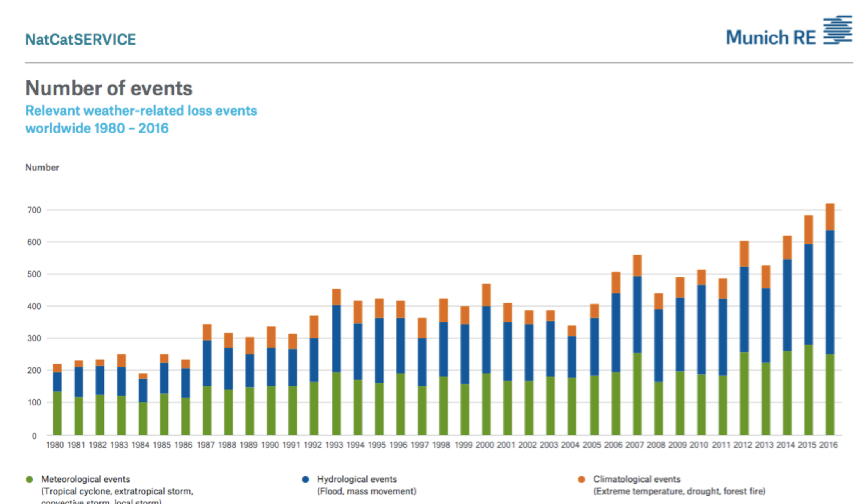Click the blue Hydrological events legend dot
This screenshot has height=504, width=854.
coord(305,480)
